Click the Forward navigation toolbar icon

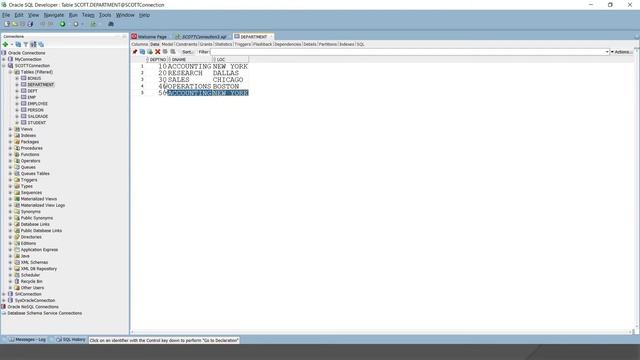(x=76, y=24)
